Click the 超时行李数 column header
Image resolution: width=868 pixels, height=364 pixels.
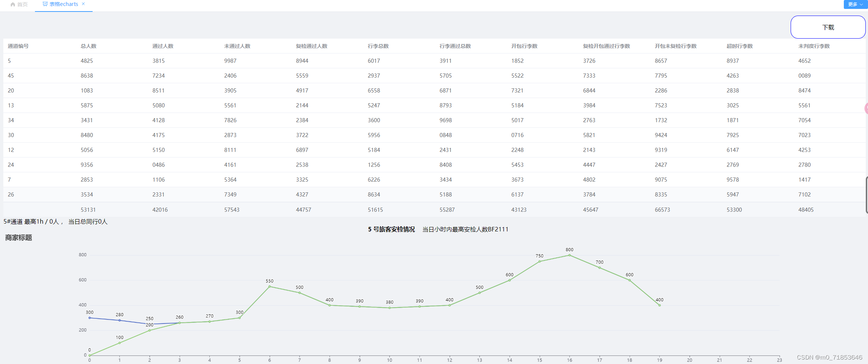point(740,46)
